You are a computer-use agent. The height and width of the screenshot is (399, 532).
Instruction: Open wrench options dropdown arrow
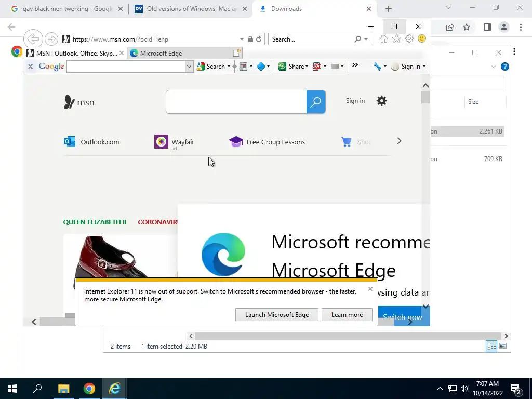point(385,66)
